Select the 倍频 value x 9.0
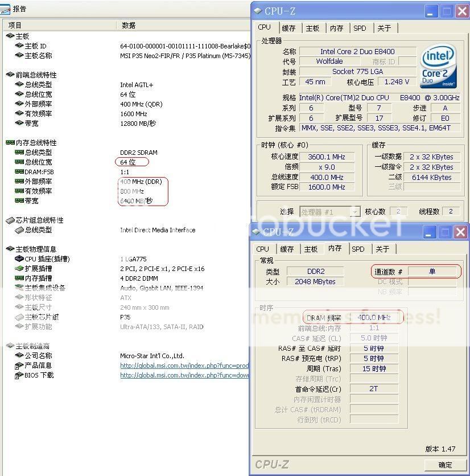Viewport: 470px width, 476px height. click(327, 167)
